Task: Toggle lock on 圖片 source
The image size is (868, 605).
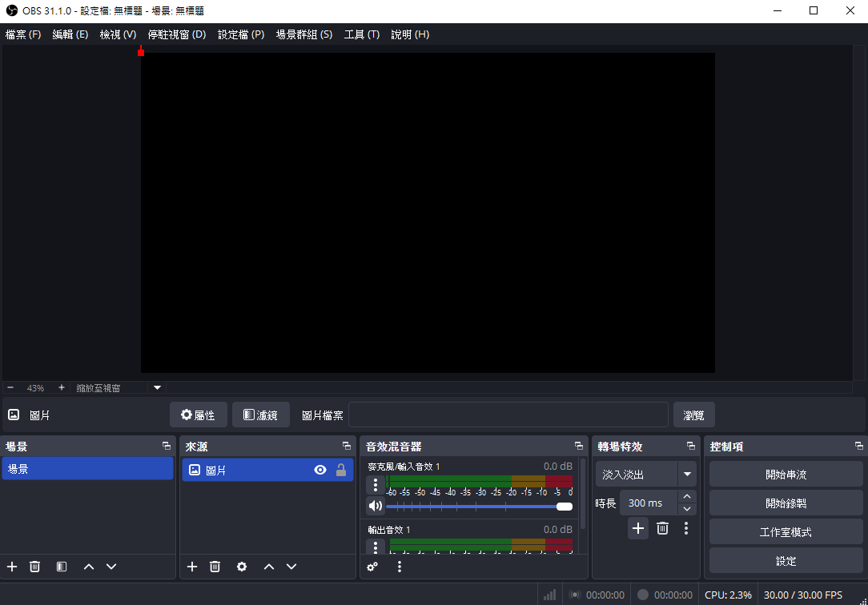Action: pos(341,470)
